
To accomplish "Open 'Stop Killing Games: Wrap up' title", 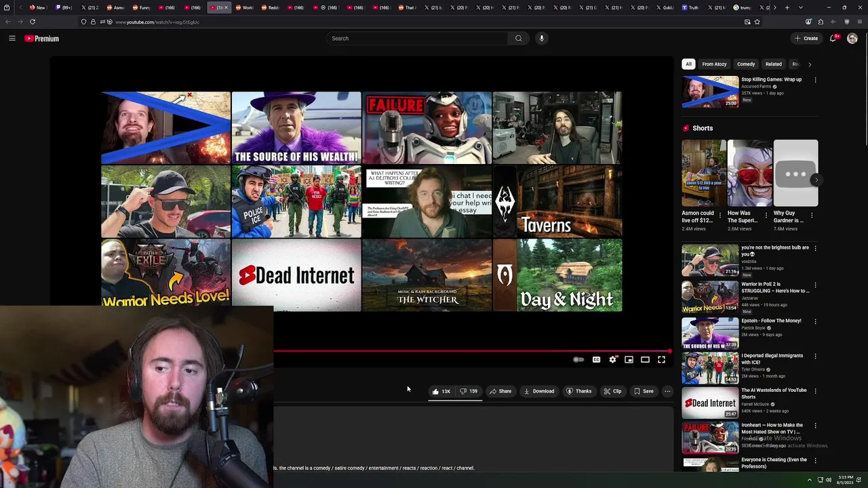I will click(x=771, y=79).
